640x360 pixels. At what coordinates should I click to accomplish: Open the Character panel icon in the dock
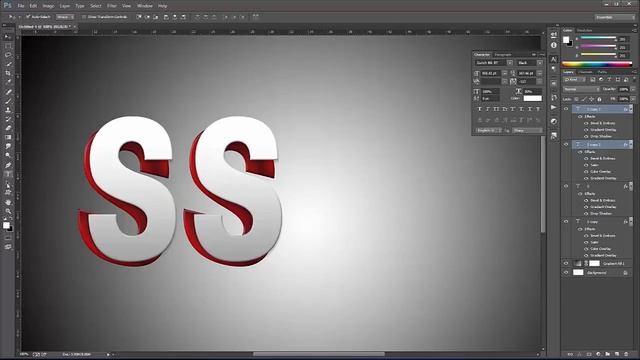tap(553, 60)
